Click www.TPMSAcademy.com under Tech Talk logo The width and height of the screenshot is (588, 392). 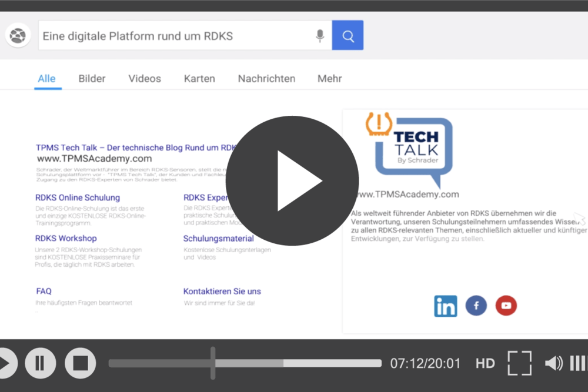click(x=407, y=194)
